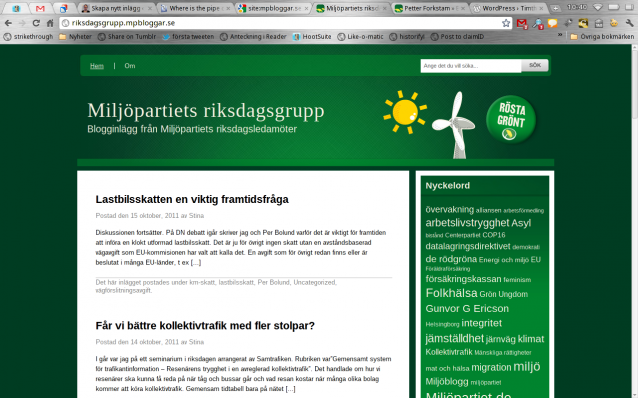Click the 'historify!' bookmarklet
This screenshot has height=398, width=638.
coord(407,37)
